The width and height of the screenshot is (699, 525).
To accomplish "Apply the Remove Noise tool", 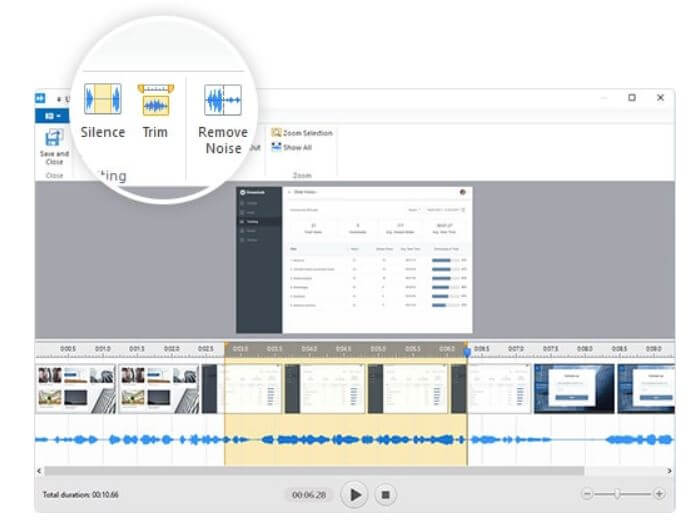I will (x=222, y=101).
